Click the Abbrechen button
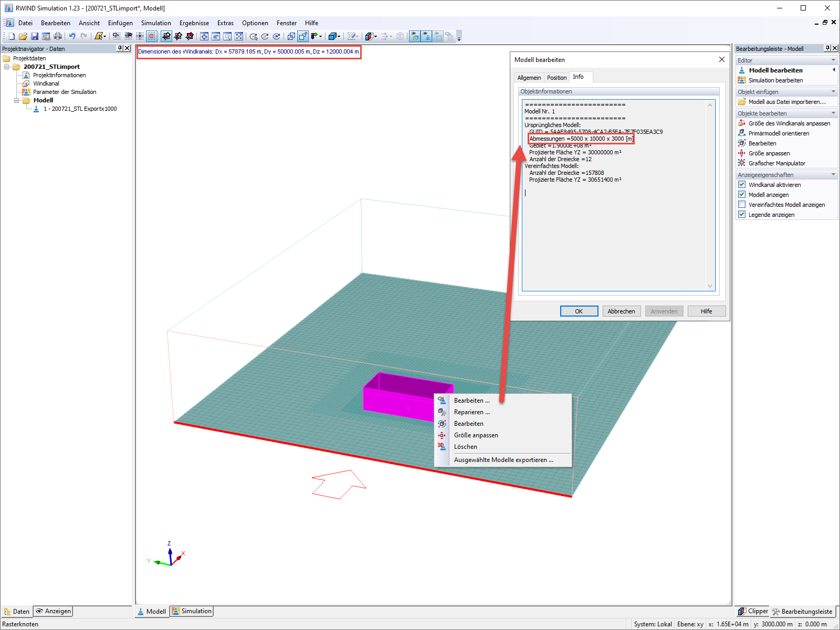Screen dimensions: 840x630 point(622,311)
